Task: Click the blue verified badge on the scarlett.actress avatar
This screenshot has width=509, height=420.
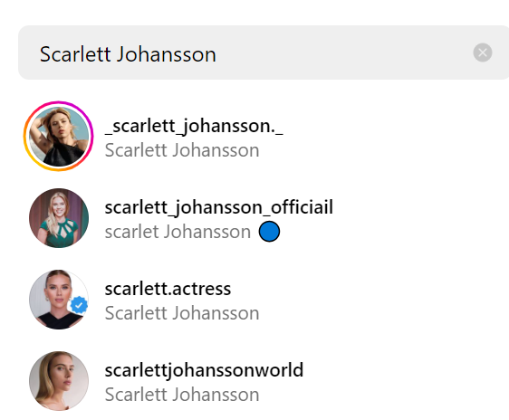Action: tap(79, 305)
